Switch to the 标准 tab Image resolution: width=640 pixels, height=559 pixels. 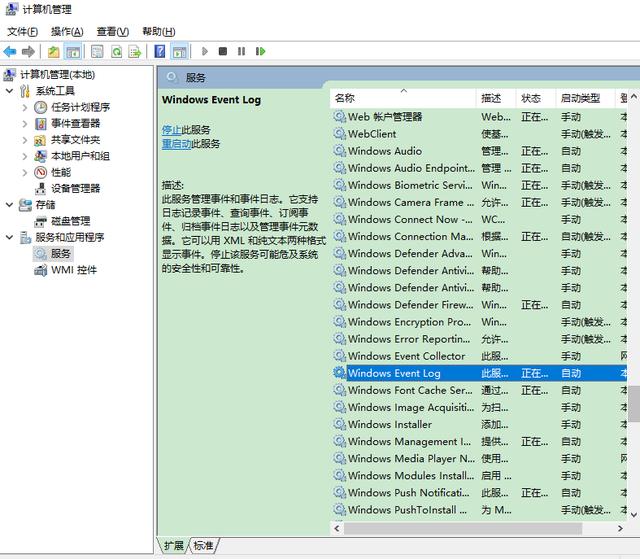click(204, 546)
